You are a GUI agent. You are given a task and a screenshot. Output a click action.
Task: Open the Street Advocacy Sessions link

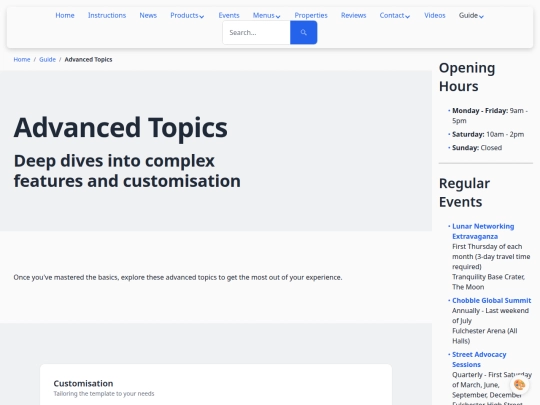pyautogui.click(x=479, y=360)
